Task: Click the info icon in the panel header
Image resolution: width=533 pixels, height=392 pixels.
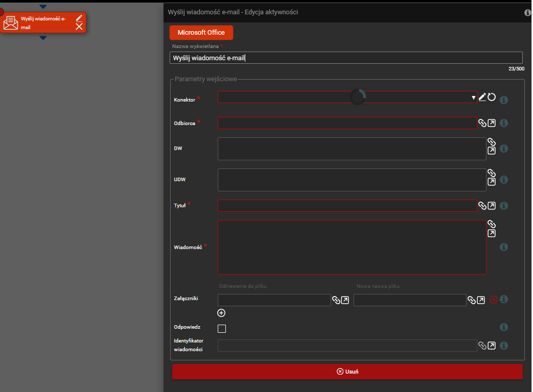Action: coord(528,13)
